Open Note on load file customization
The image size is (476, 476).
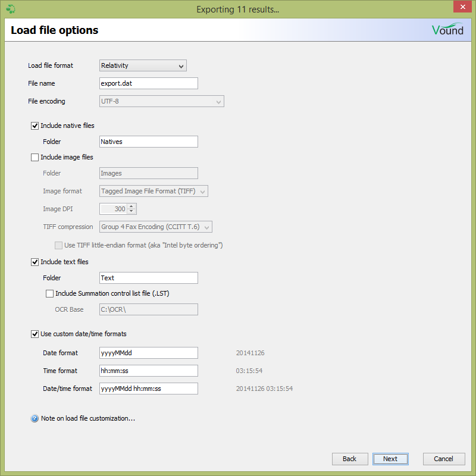pyautogui.click(x=87, y=418)
